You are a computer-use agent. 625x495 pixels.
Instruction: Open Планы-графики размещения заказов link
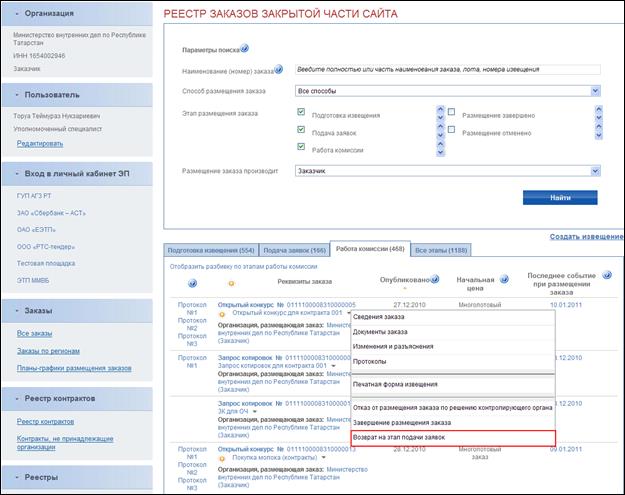point(74,368)
